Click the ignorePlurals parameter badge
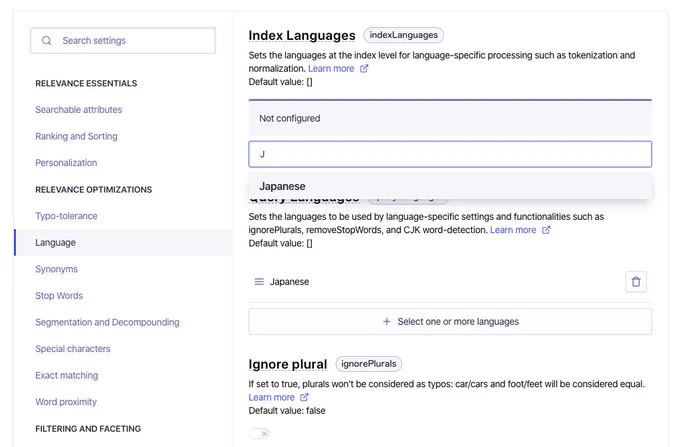The width and height of the screenshot is (680, 447). (x=369, y=364)
